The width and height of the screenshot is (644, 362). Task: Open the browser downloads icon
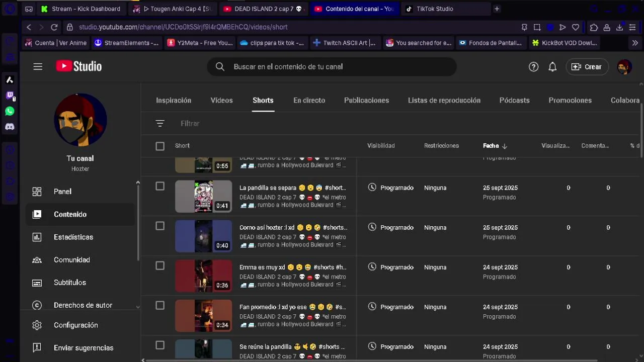620,27
